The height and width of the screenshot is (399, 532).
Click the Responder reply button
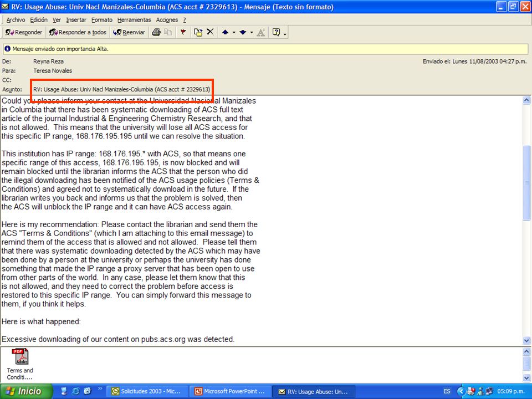click(24, 32)
